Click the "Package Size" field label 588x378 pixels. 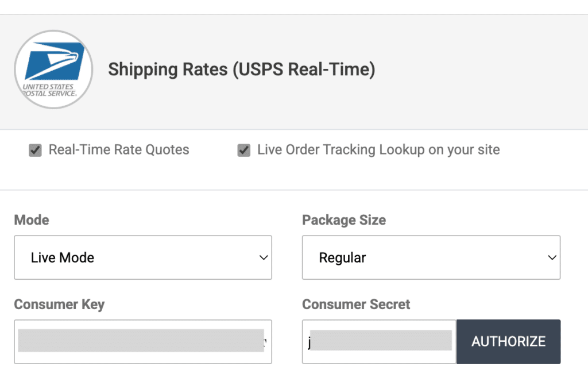[344, 220]
